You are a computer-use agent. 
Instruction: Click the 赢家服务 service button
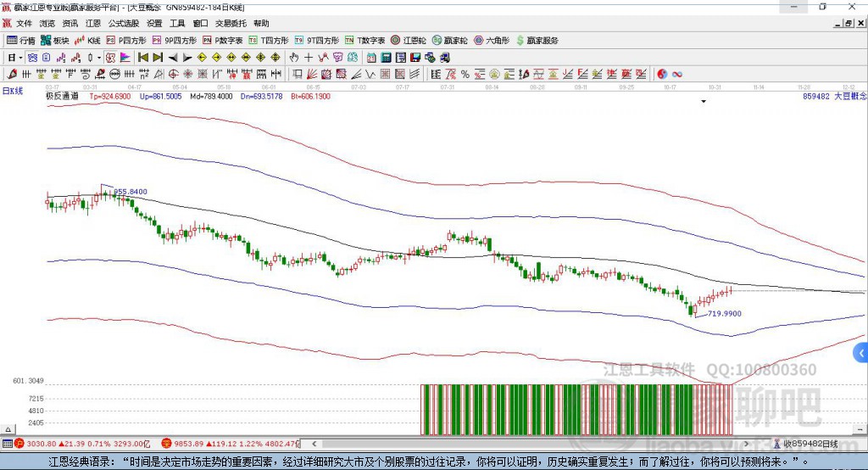click(537, 40)
